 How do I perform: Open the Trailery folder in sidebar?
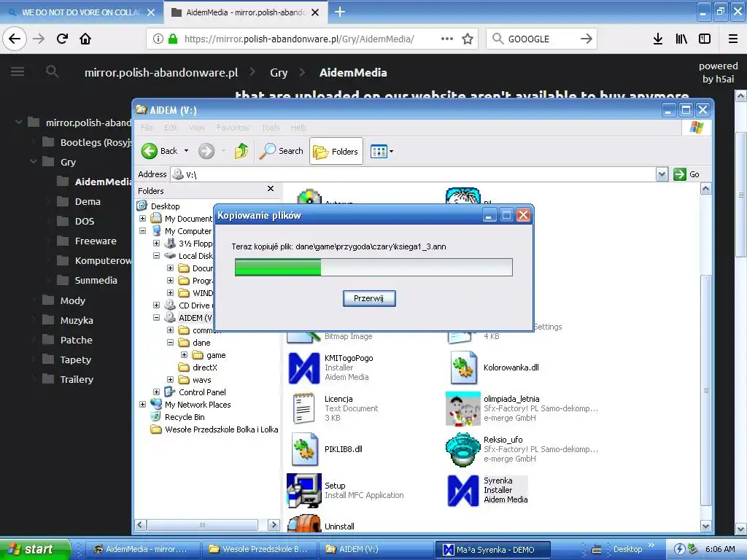[x=77, y=379]
